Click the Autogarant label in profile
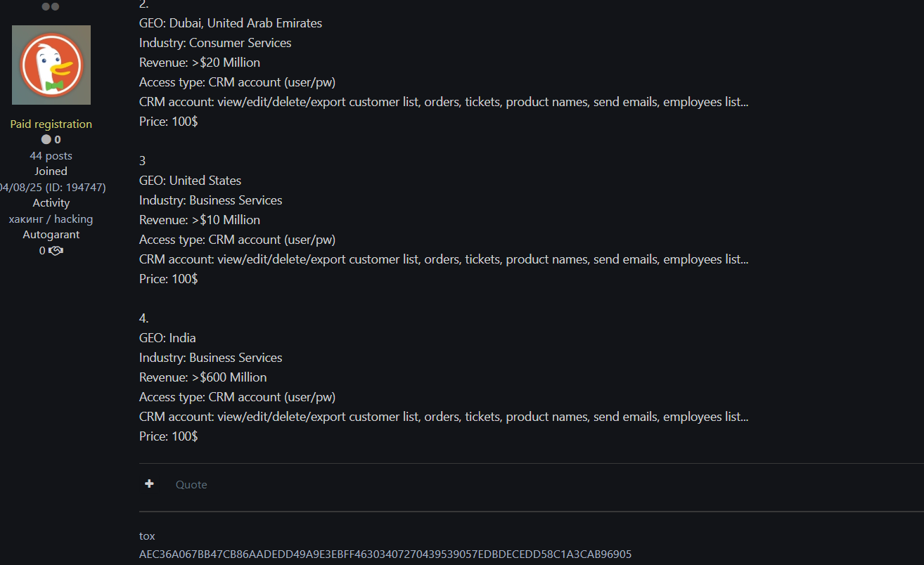This screenshot has width=924, height=565. (x=51, y=234)
